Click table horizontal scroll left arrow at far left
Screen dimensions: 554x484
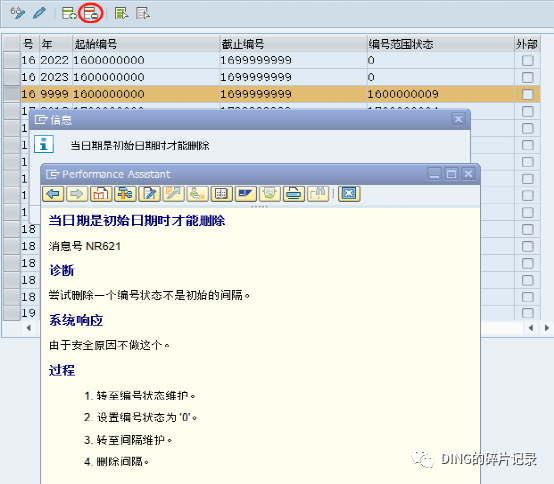(x=29, y=328)
